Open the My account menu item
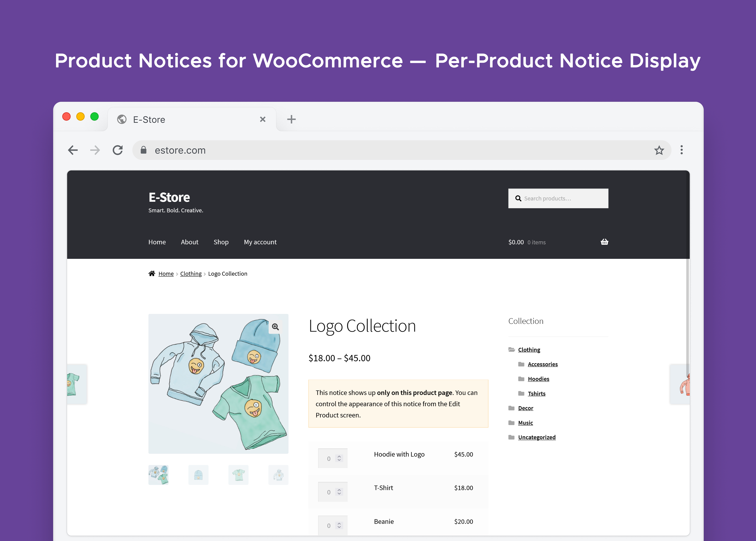 260,241
